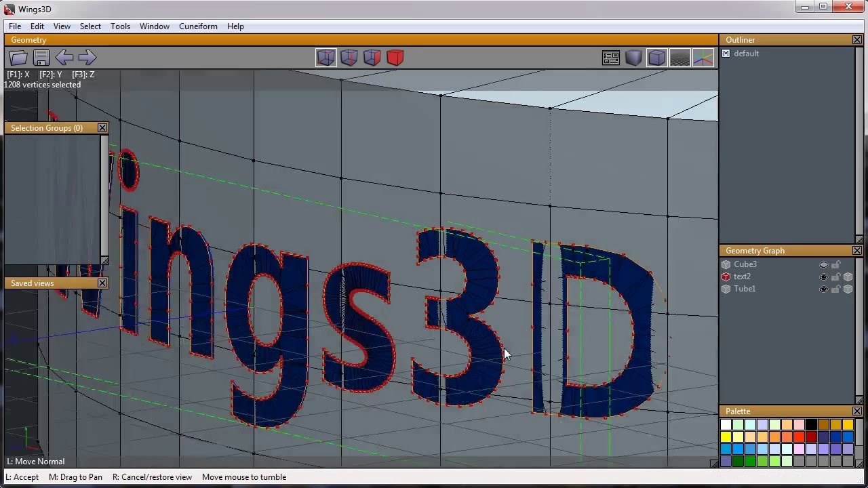Screen dimensions: 868x488
Task: Close the Palette panel
Action: pyautogui.click(x=857, y=411)
